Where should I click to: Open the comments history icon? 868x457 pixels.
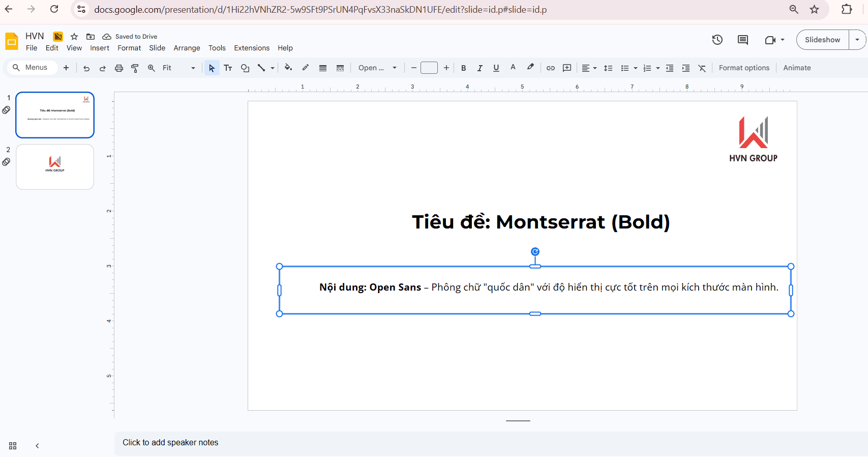(x=743, y=40)
